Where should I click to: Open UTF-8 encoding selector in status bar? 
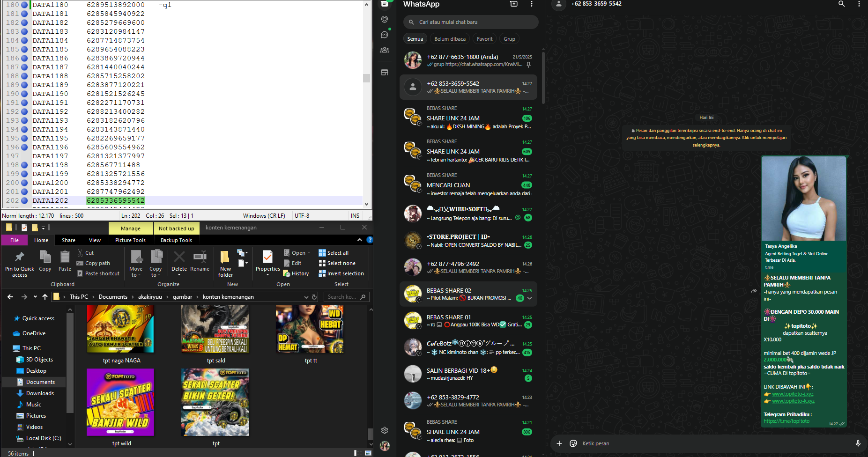302,216
